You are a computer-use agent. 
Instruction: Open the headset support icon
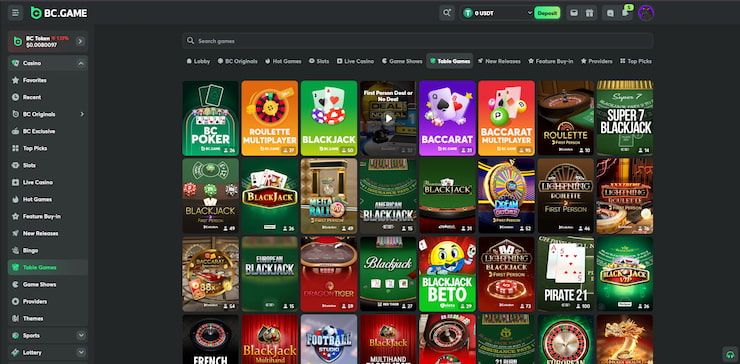tap(730, 354)
